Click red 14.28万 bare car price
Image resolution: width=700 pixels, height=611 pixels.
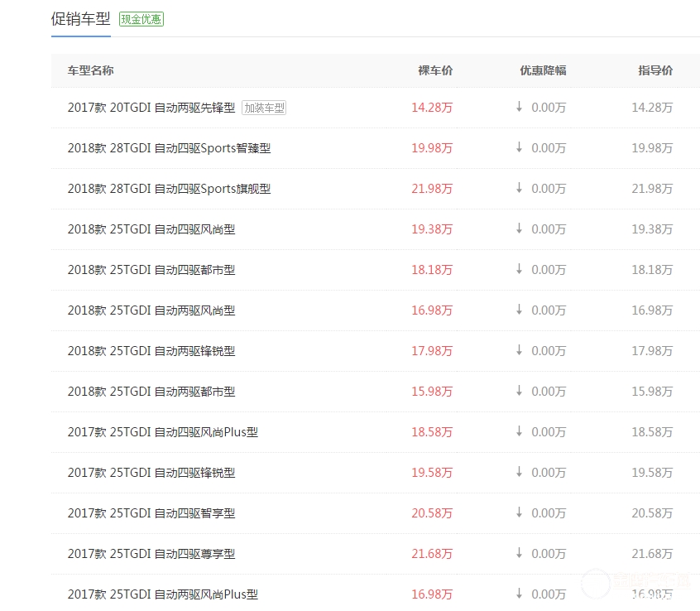[x=432, y=108]
